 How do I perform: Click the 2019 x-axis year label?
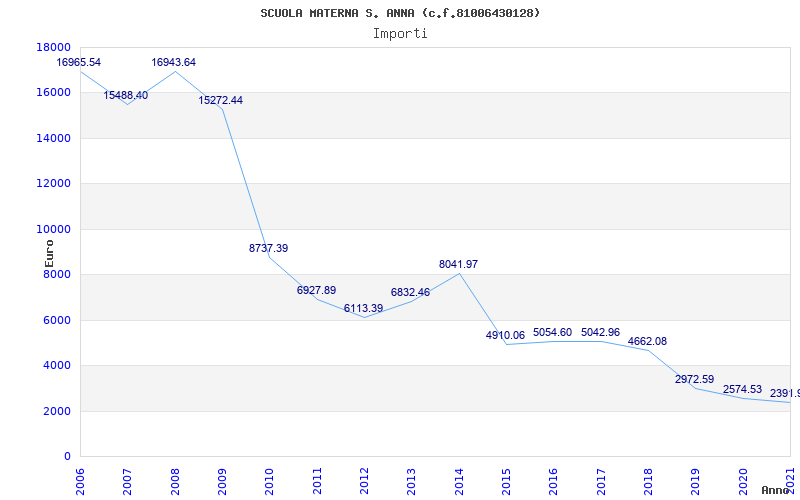tap(696, 480)
